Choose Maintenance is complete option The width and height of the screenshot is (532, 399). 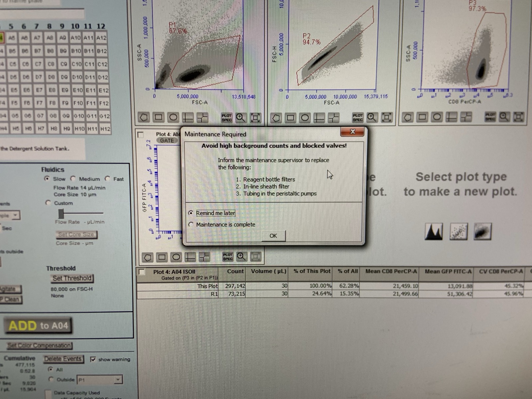click(191, 224)
